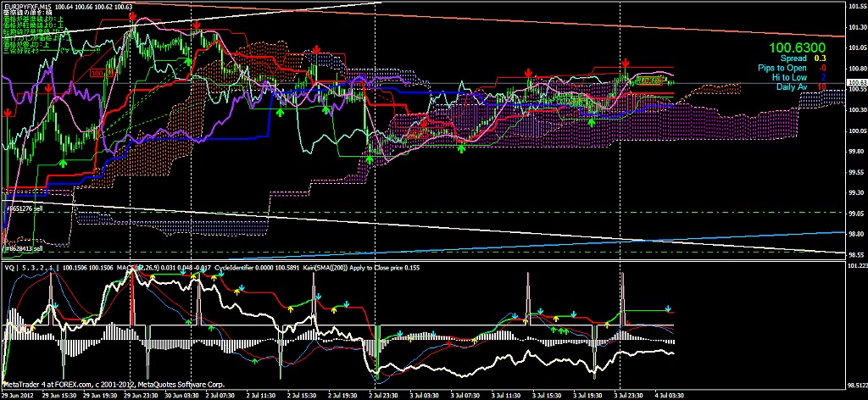This screenshot has width=868, height=400.
Task: Click the current price marker 100.63 on price axis
Action: click(x=856, y=82)
